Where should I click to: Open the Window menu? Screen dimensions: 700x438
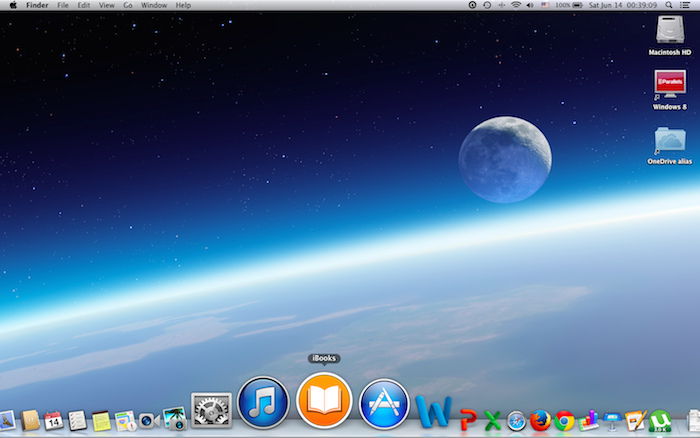pos(154,5)
